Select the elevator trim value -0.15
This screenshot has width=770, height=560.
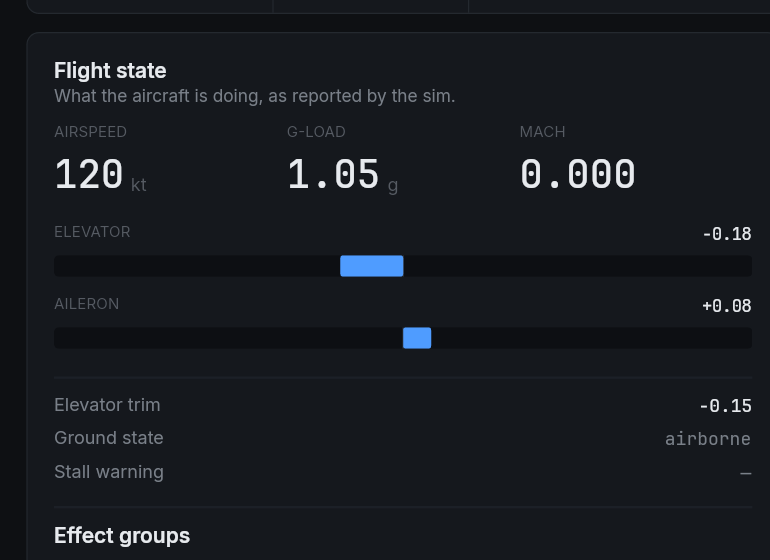725,406
